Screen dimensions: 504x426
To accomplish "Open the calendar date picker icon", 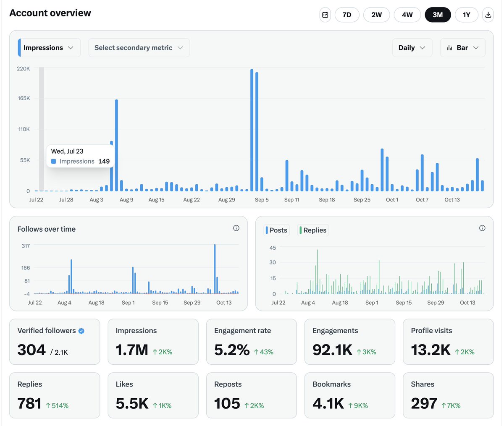I will 325,15.
